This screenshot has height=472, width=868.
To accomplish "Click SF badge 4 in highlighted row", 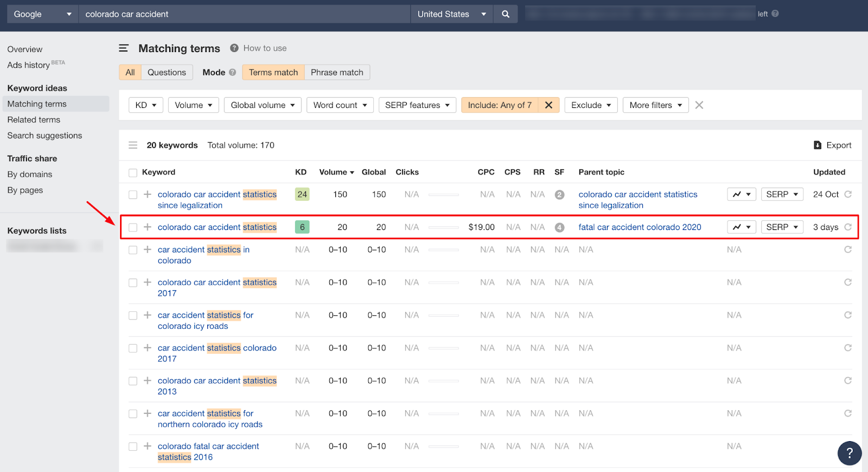I will tap(560, 227).
